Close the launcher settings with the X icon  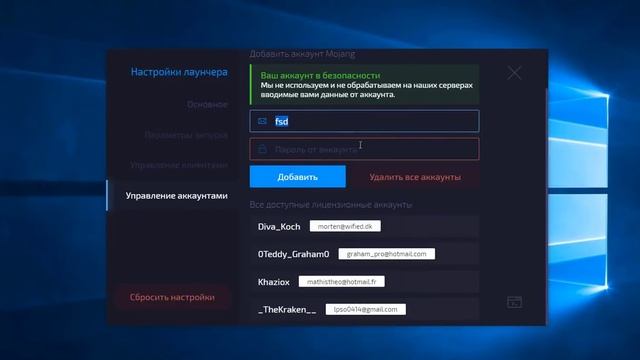(514, 73)
